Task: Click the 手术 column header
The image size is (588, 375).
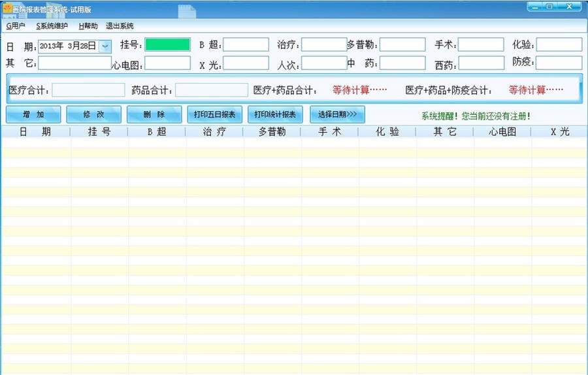Action: (x=330, y=131)
